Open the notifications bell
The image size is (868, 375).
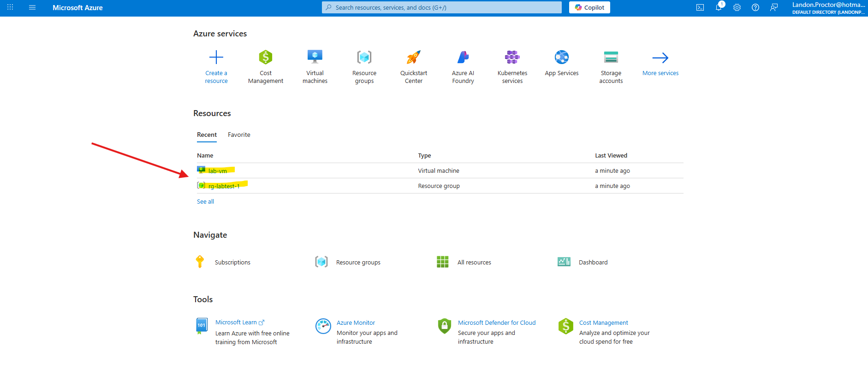719,7
